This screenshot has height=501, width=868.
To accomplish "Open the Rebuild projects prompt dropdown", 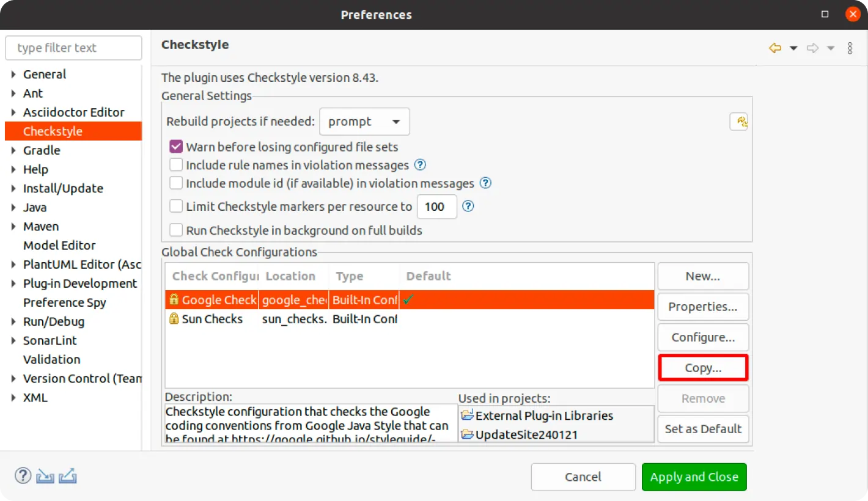I will [x=364, y=122].
